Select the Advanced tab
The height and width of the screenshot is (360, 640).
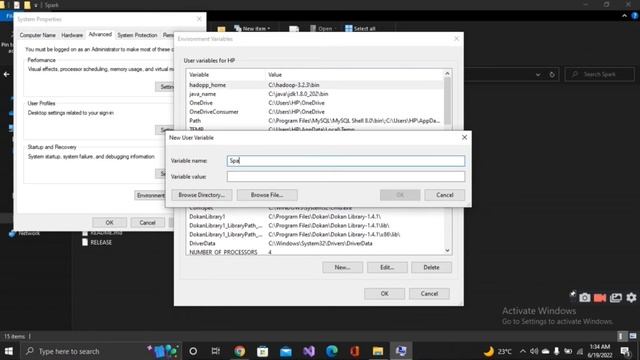click(x=100, y=35)
